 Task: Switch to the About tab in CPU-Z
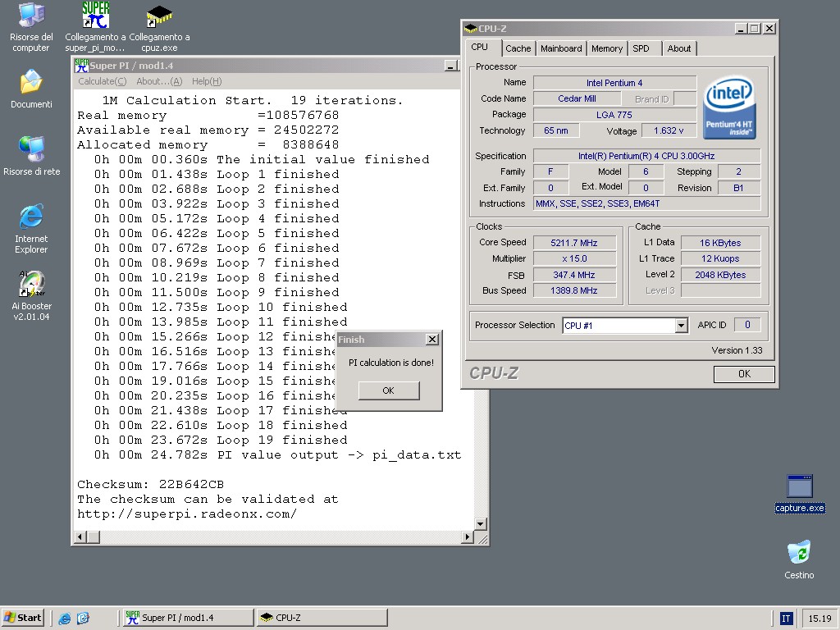678,48
